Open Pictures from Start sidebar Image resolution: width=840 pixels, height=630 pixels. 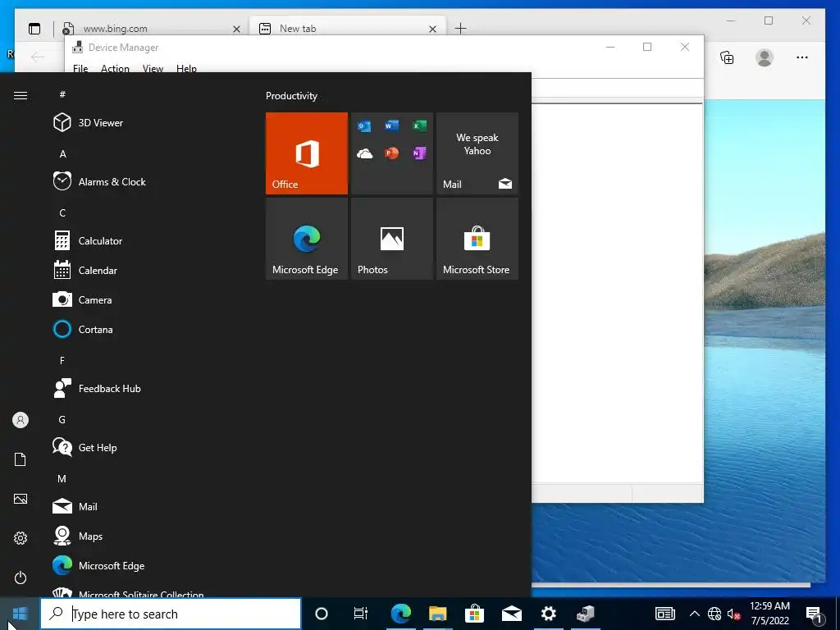21,499
